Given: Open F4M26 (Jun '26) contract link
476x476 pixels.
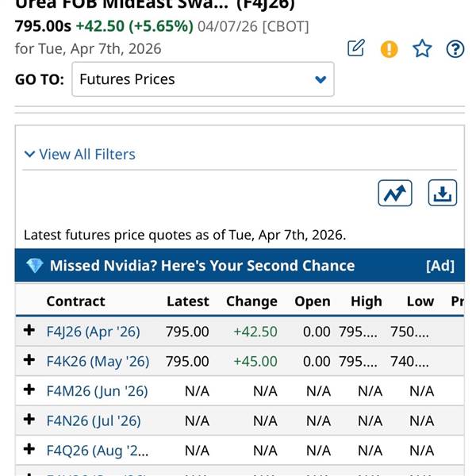Looking at the screenshot, I should pyautogui.click(x=97, y=391).
